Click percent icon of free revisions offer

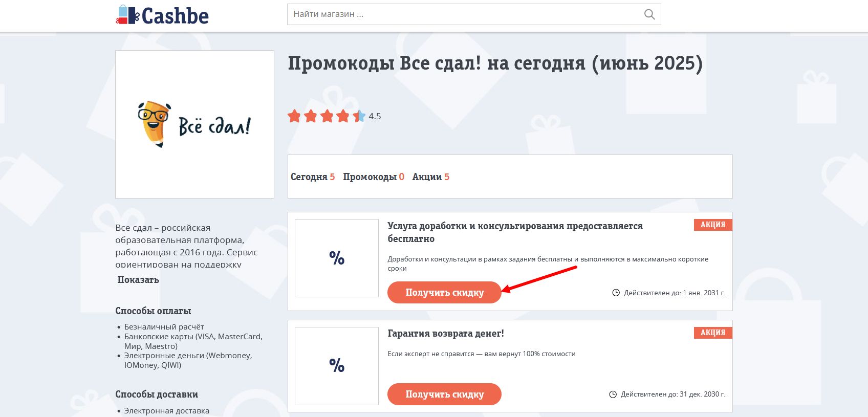(x=337, y=258)
